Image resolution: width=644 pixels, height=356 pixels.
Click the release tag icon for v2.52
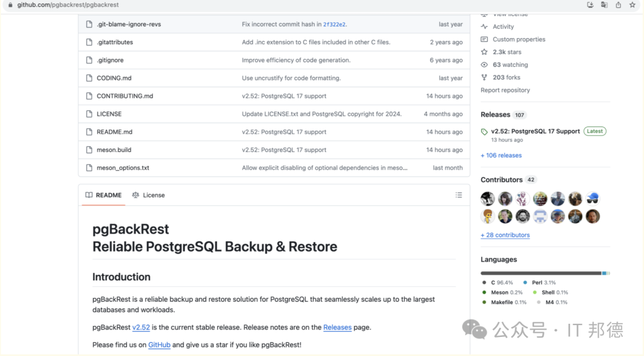coord(484,132)
